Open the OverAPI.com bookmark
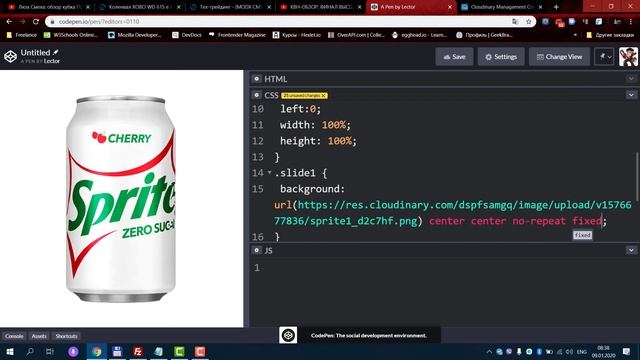Image resolution: width=640 pixels, height=360 pixels. pyautogui.click(x=356, y=35)
